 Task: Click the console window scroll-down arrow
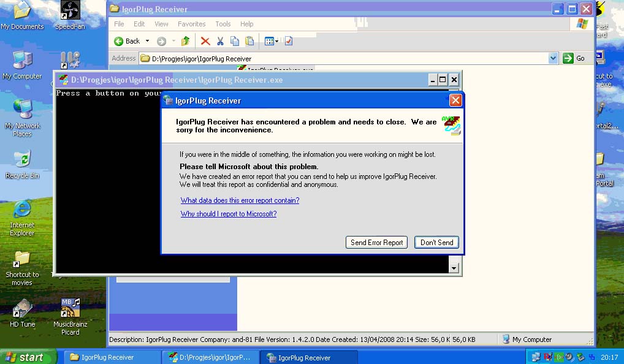454,268
